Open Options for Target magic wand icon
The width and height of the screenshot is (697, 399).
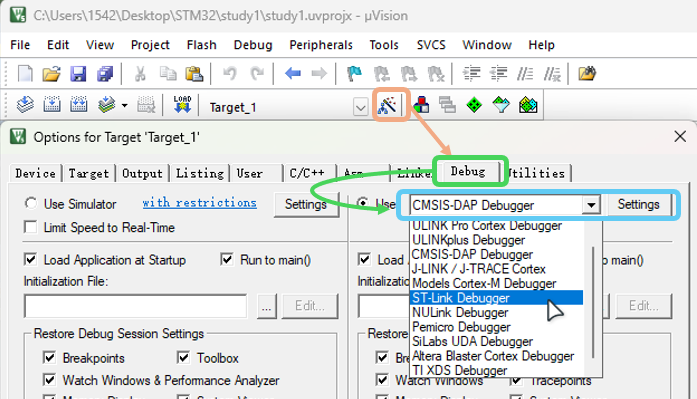(387, 106)
